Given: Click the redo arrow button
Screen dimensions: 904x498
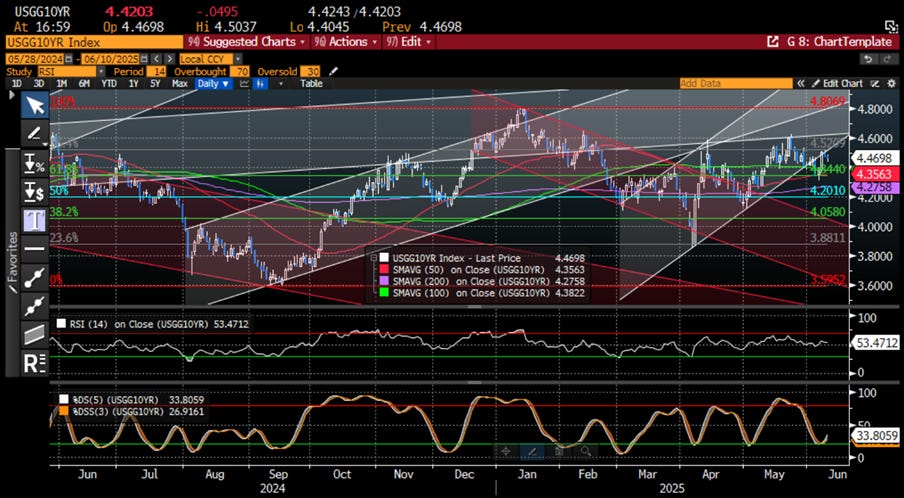Looking at the screenshot, I should click(x=888, y=59).
